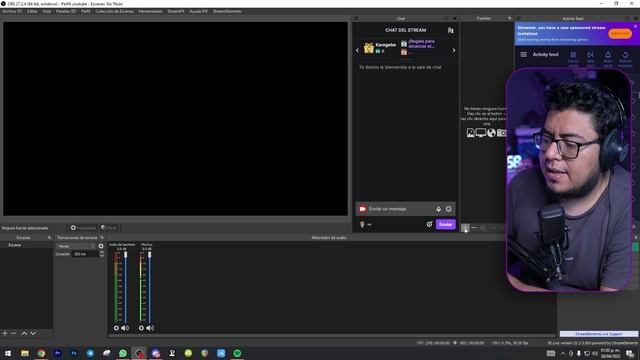Undock the Fuentes panel

pyautogui.click(x=509, y=18)
